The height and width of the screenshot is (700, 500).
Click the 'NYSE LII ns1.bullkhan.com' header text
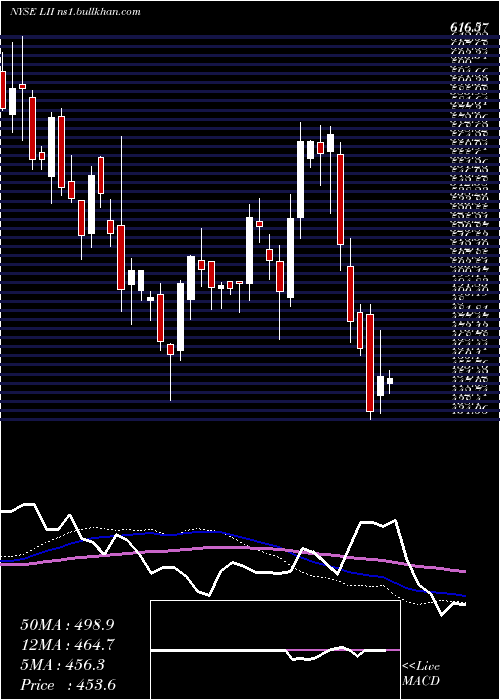tap(75, 12)
